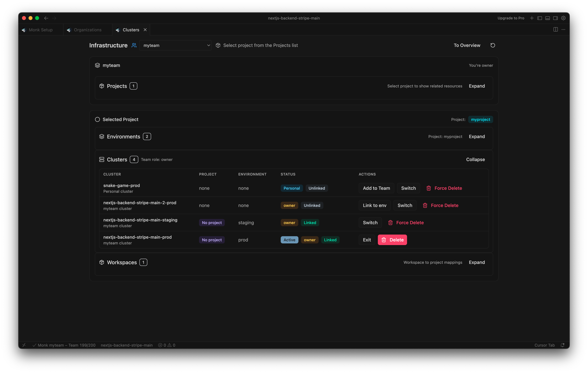Screen dimensions: 588x373
Task: Click Add to Team for snake-game-prod
Action: [x=376, y=188]
